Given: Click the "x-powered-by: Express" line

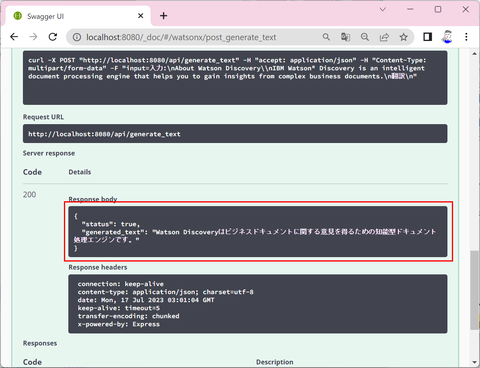Looking at the screenshot, I should point(119,324).
